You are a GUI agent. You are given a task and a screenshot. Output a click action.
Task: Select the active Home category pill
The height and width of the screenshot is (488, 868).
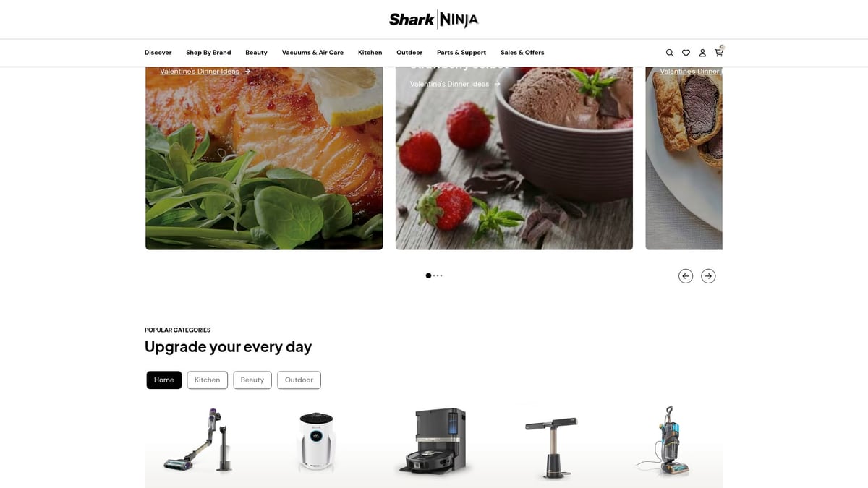(164, 380)
